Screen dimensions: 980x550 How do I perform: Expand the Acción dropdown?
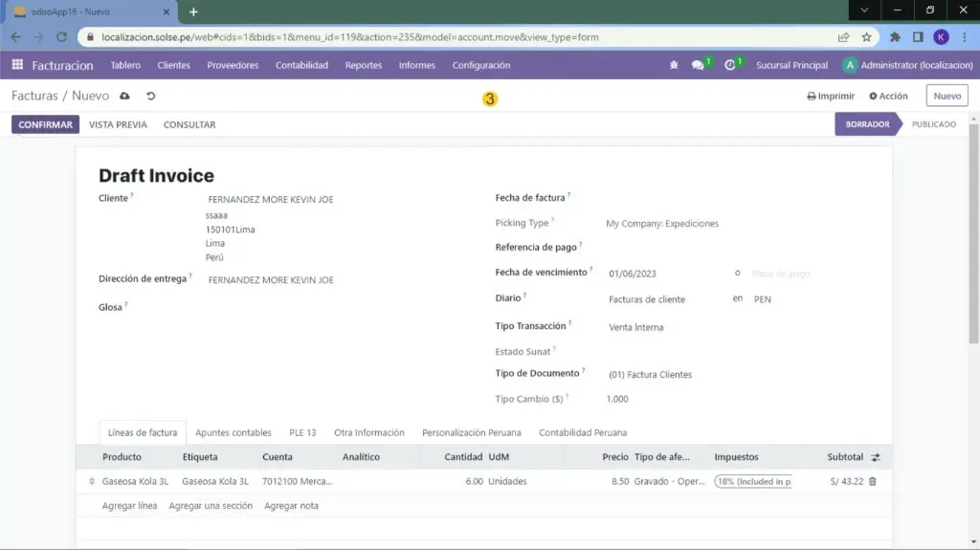coord(888,97)
